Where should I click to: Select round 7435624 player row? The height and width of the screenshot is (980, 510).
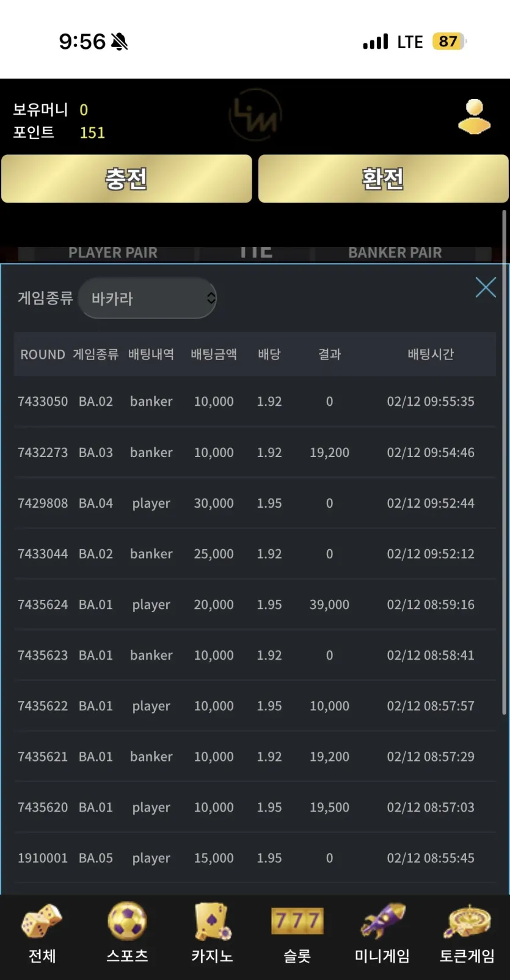pyautogui.click(x=255, y=604)
